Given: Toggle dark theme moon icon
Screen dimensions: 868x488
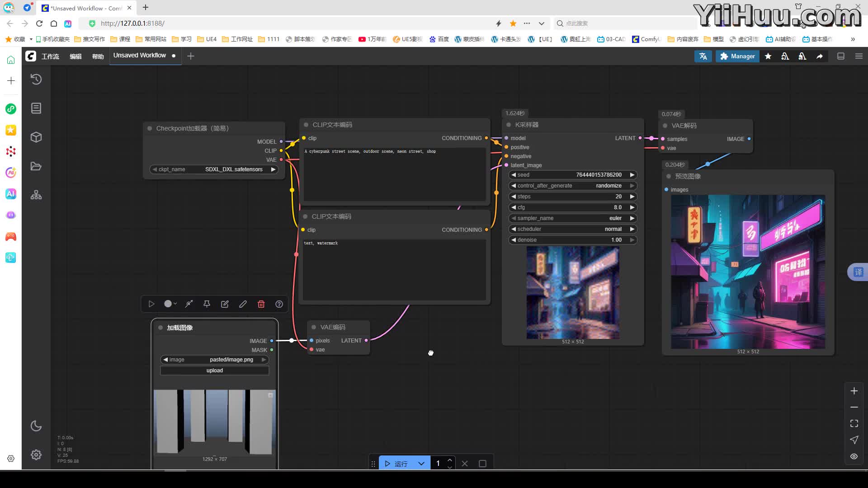Looking at the screenshot, I should [36, 426].
